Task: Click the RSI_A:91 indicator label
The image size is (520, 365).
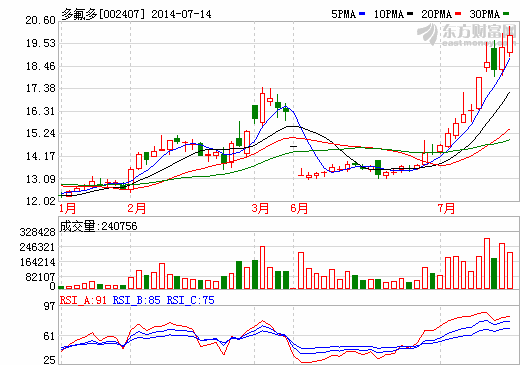Action: pos(83,300)
